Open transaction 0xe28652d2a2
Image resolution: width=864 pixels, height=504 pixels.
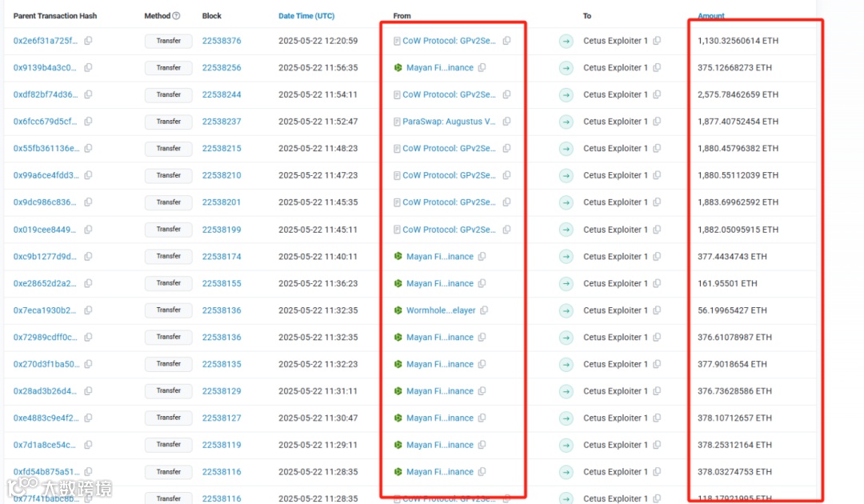point(45,283)
